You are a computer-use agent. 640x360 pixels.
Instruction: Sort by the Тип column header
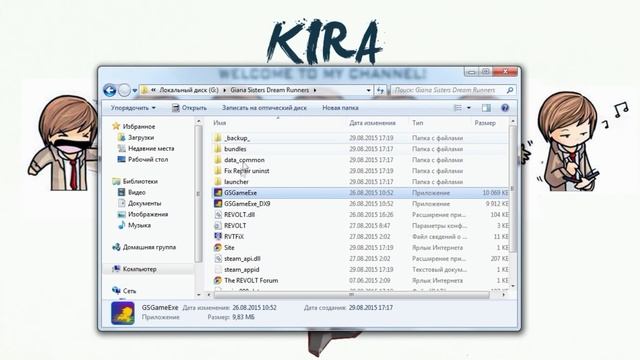tap(418, 123)
